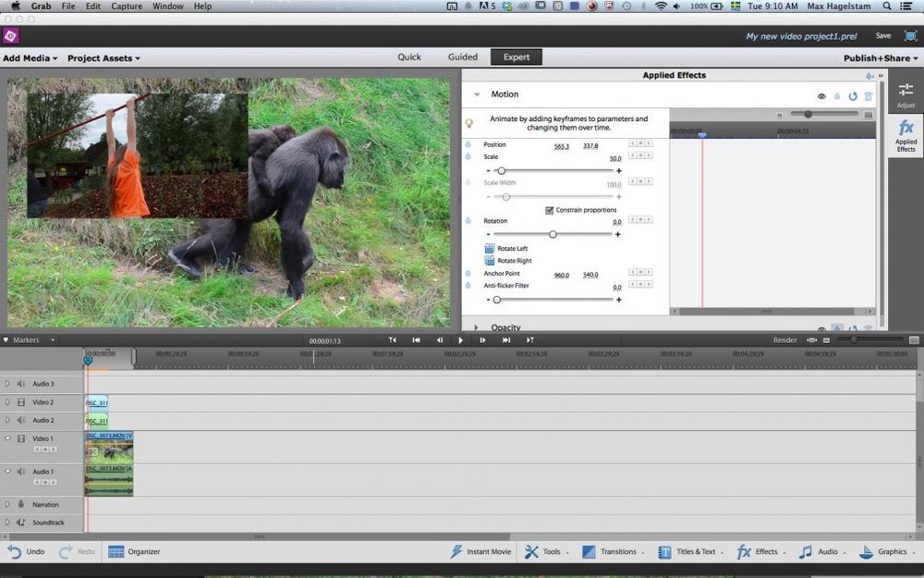Adjust the Scale slider
The width and height of the screenshot is (924, 578).
pyautogui.click(x=501, y=171)
